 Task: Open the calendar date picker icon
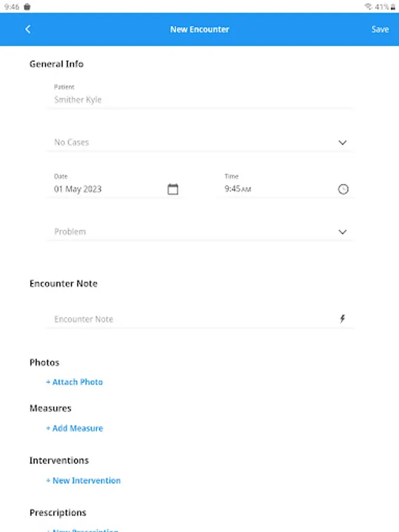[173, 189]
